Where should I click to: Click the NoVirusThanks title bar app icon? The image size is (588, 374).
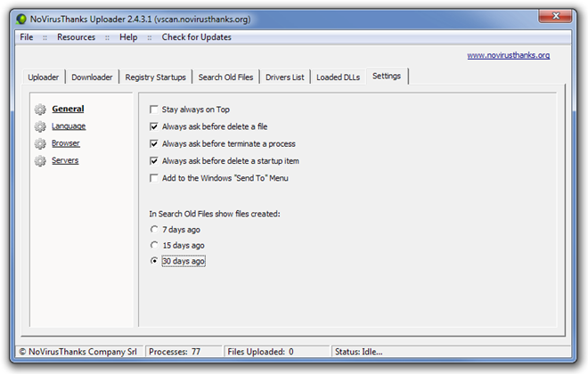pyautogui.click(x=21, y=19)
